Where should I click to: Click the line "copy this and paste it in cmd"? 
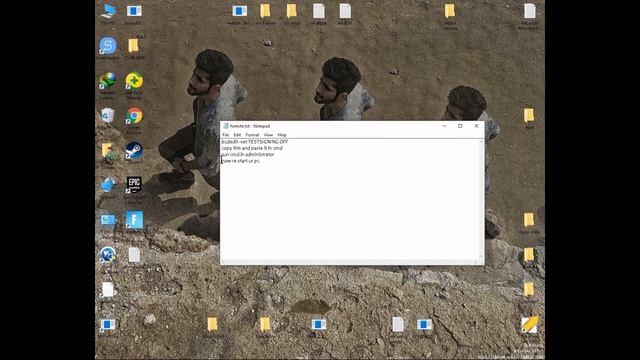[x=252, y=148]
